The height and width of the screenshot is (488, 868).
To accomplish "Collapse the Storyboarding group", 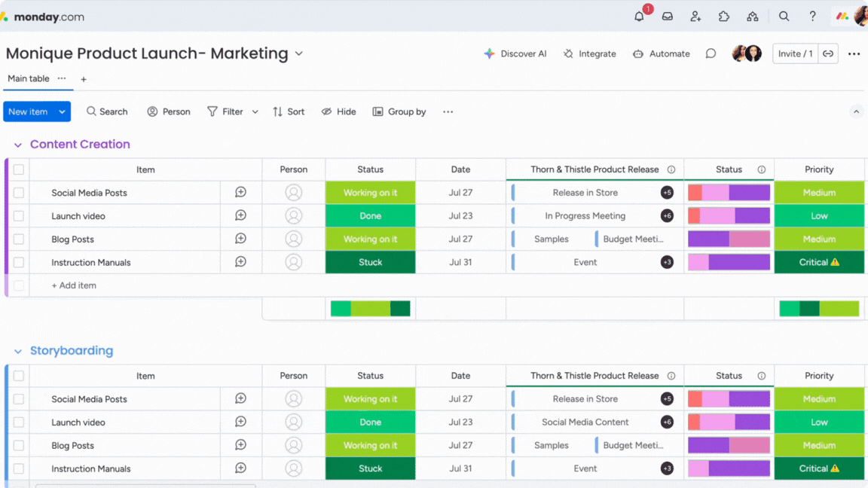I will pos(18,352).
